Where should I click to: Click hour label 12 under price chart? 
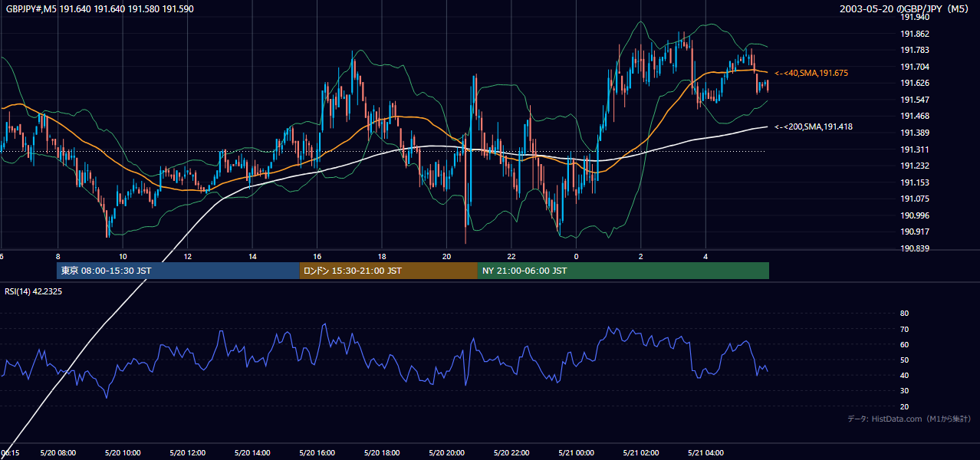tap(187, 257)
